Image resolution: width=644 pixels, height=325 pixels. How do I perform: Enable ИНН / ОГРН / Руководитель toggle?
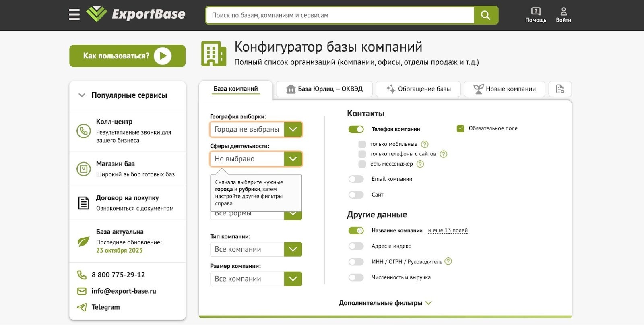tap(356, 262)
